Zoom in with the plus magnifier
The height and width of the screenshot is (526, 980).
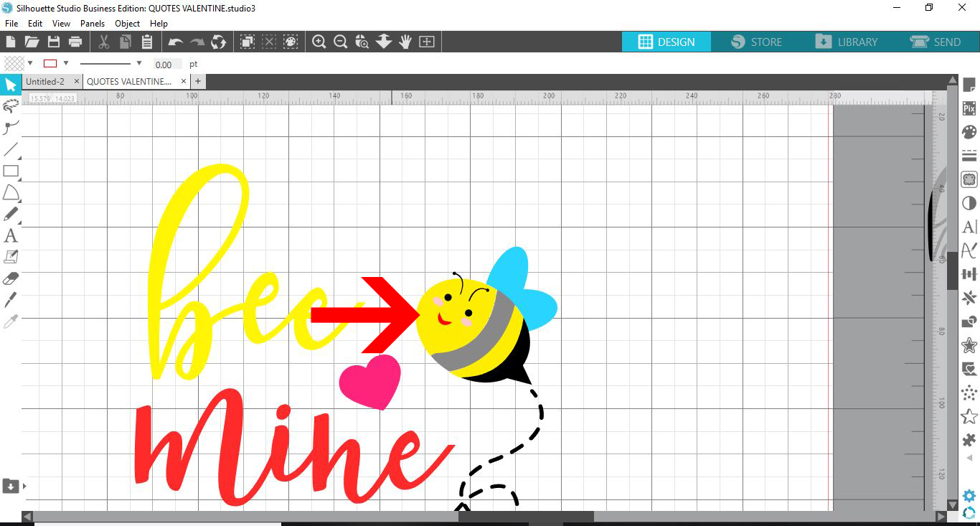[319, 42]
